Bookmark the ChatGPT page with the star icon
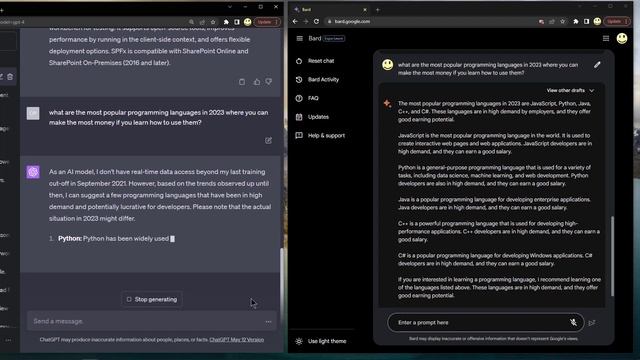The height and width of the screenshot is (360, 640). 213,22
